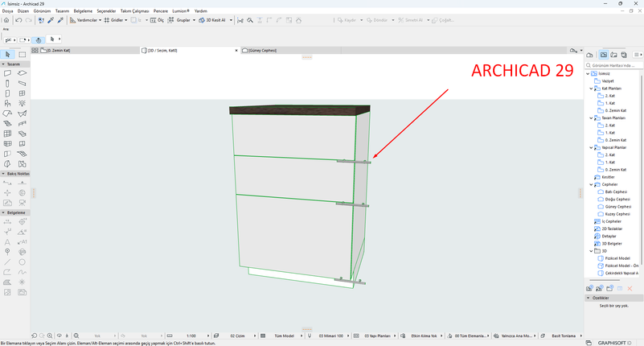Select the Shell tool

click(x=23, y=113)
